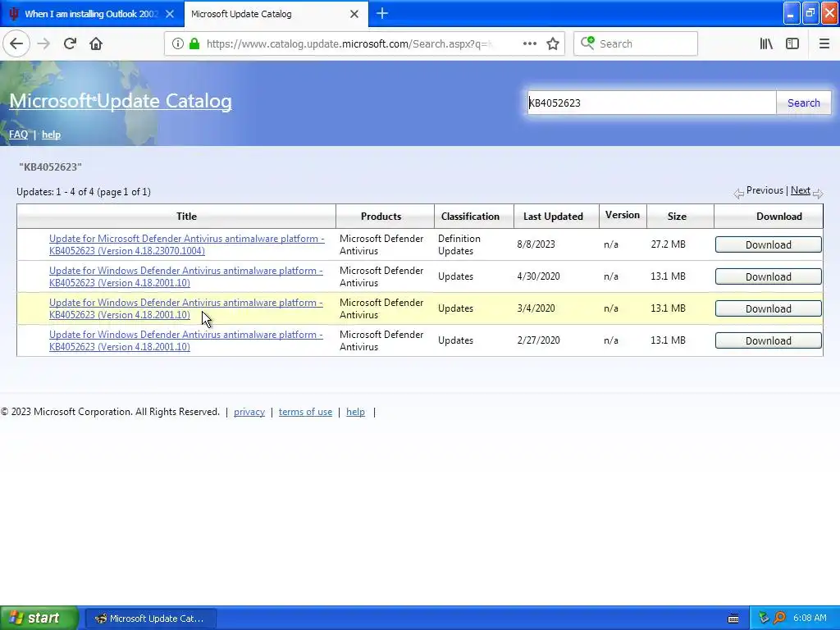Reload the page with the refresh icon
Viewport: 840px width, 630px height.
click(x=70, y=43)
